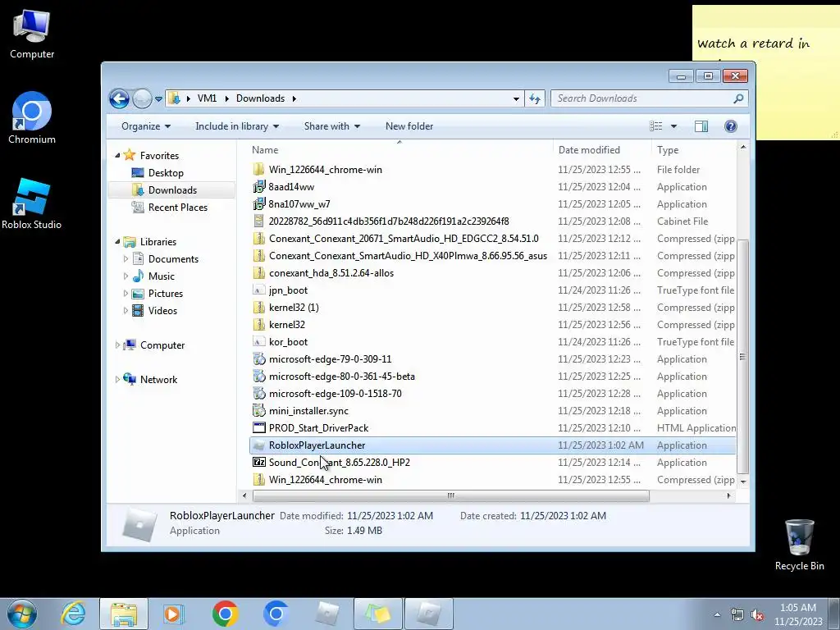Collapse the Libraries tree section

(117, 242)
